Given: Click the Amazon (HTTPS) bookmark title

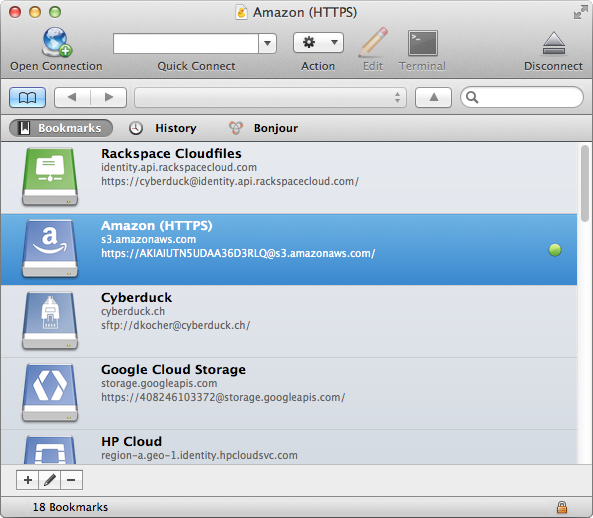Looking at the screenshot, I should click(157, 225).
